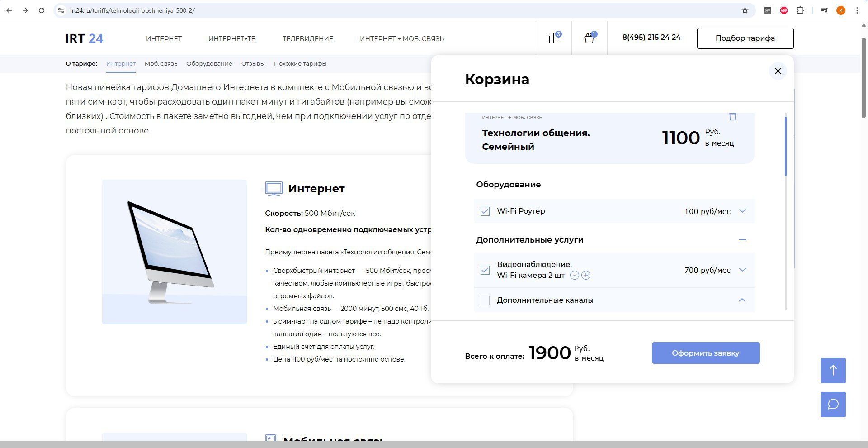Image resolution: width=868 pixels, height=448 pixels.
Task: Close the Корзина panel with the X
Action: click(x=778, y=71)
